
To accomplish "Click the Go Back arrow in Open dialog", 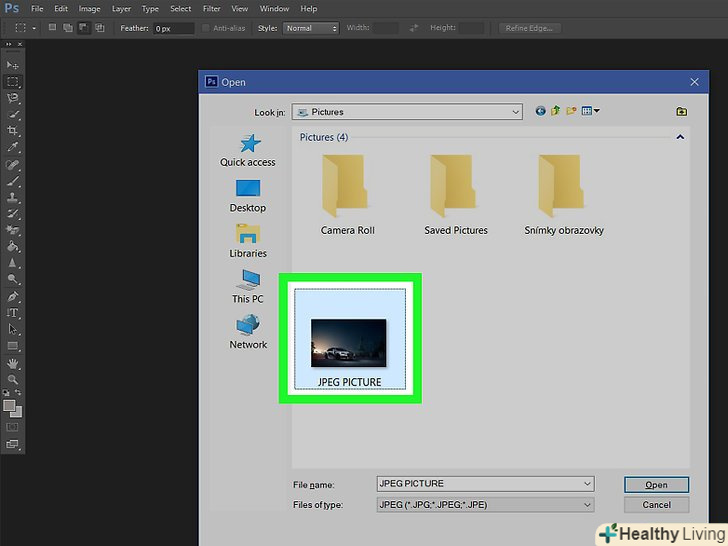I will [x=541, y=111].
